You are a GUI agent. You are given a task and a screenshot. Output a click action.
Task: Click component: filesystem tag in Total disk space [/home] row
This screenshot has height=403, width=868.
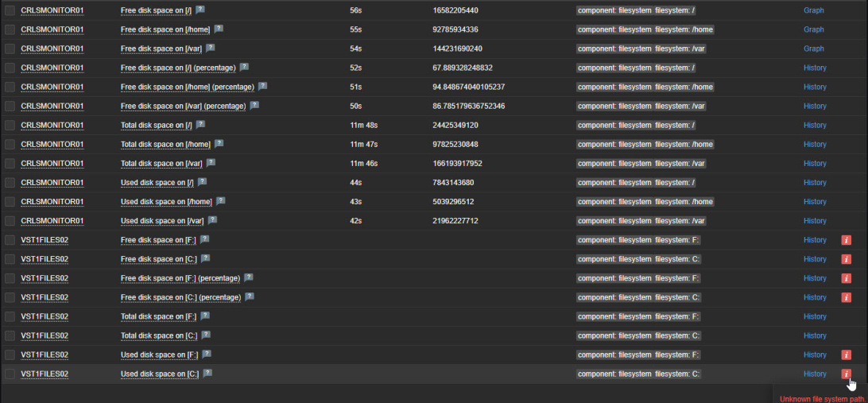[614, 144]
